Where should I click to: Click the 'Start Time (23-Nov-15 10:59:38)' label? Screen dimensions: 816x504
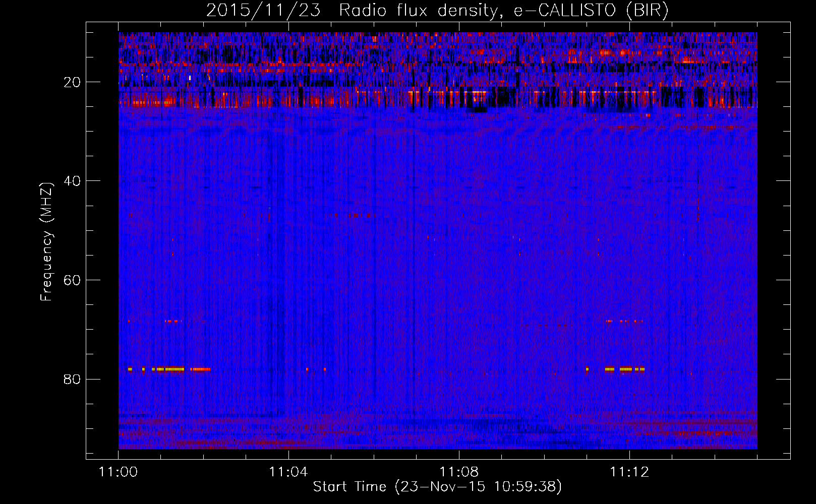click(x=437, y=487)
